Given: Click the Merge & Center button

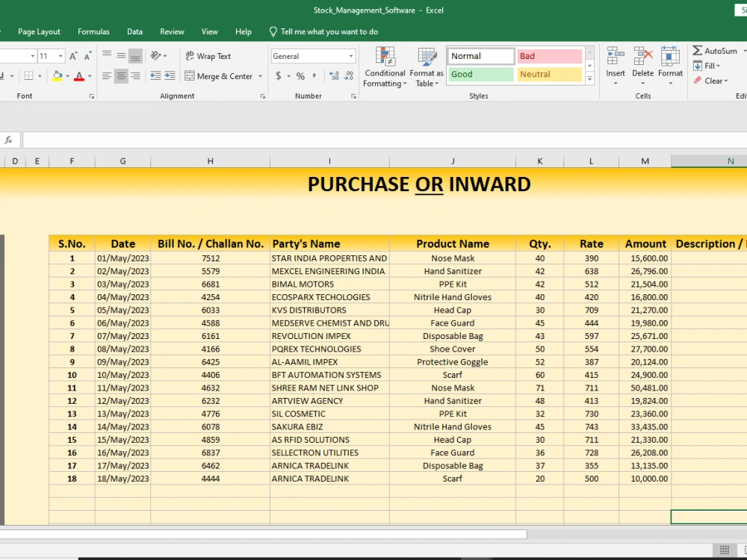Looking at the screenshot, I should [x=219, y=76].
